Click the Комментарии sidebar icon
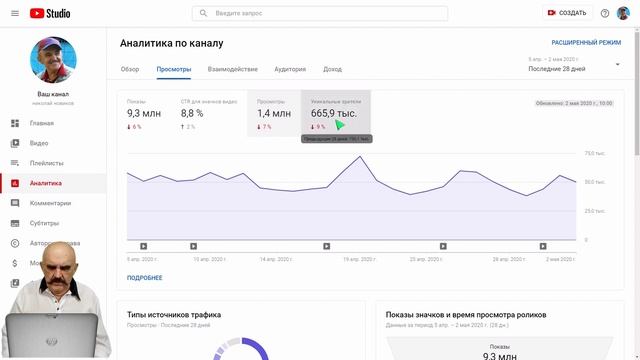Viewport: 640px width, 360px height. [15, 203]
